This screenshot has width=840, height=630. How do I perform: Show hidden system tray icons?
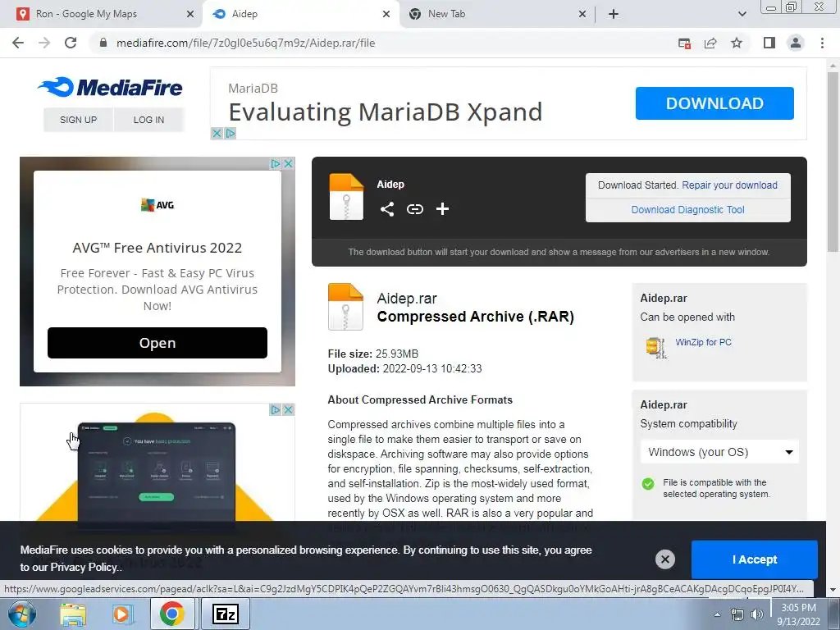717,615
